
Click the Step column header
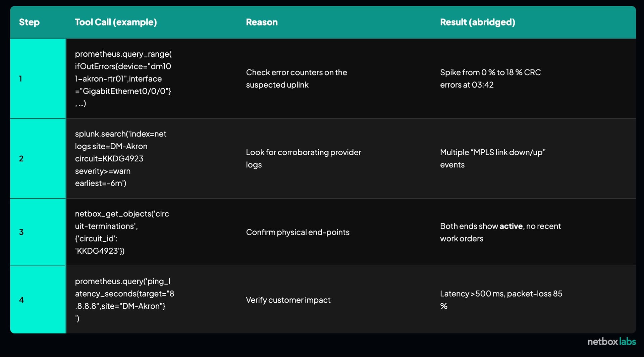coord(29,22)
